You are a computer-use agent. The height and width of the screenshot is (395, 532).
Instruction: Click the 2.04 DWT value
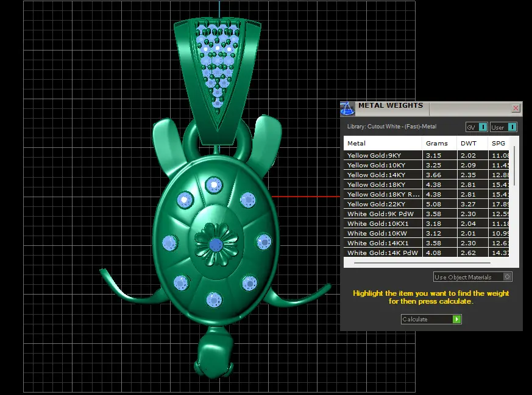coord(468,223)
